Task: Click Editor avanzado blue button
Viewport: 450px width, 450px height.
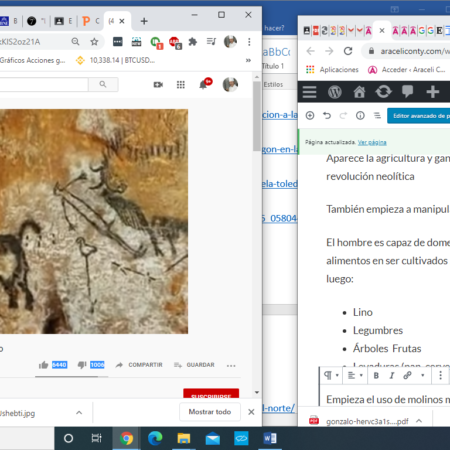Action: click(x=418, y=116)
